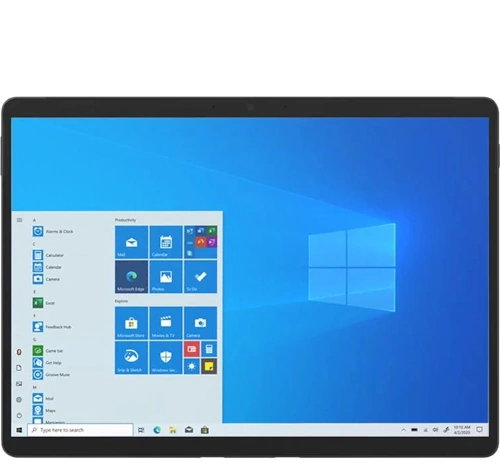Launch the Microsoft Edge tile
This screenshot has height=470, width=500.
pos(131,277)
